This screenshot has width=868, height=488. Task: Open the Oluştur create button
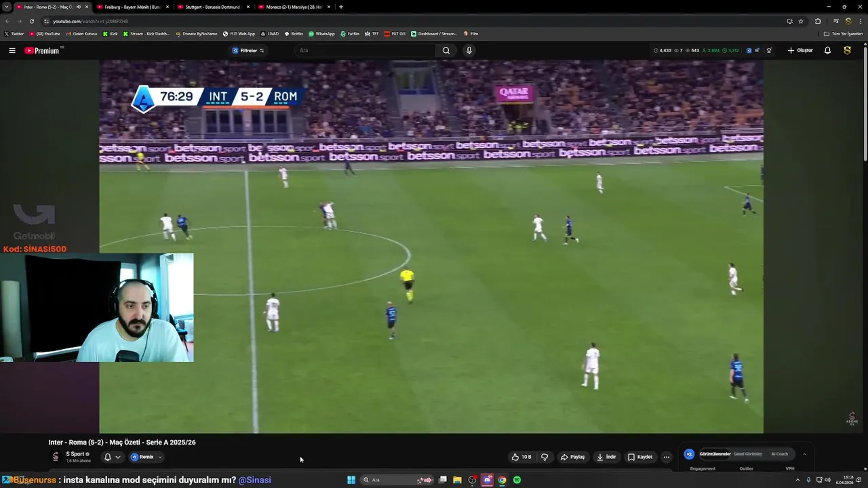(x=800, y=50)
